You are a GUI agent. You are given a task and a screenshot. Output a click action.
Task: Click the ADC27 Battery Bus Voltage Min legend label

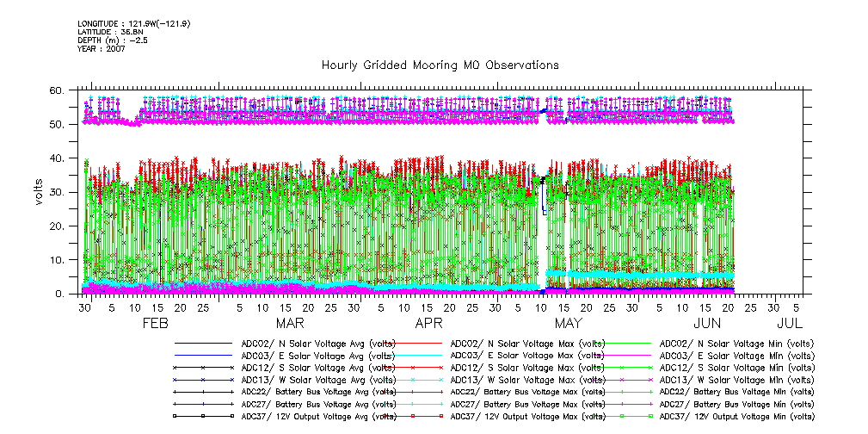(x=736, y=403)
